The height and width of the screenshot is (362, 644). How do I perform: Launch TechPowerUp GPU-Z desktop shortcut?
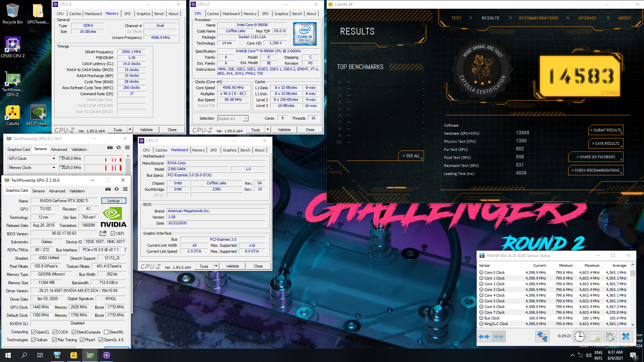point(13,83)
